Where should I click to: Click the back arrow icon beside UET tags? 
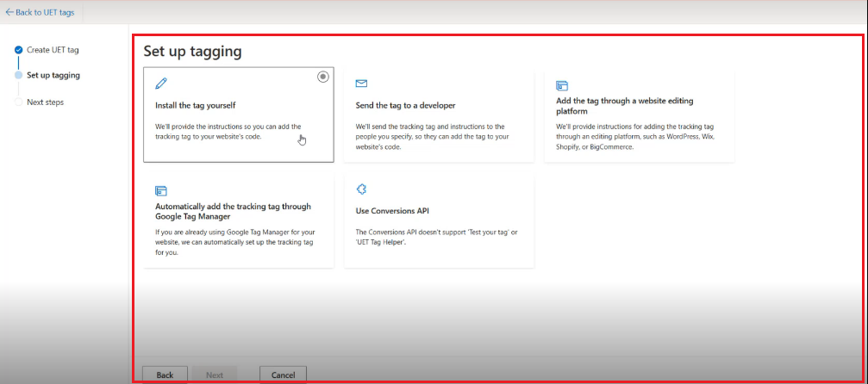[x=9, y=12]
